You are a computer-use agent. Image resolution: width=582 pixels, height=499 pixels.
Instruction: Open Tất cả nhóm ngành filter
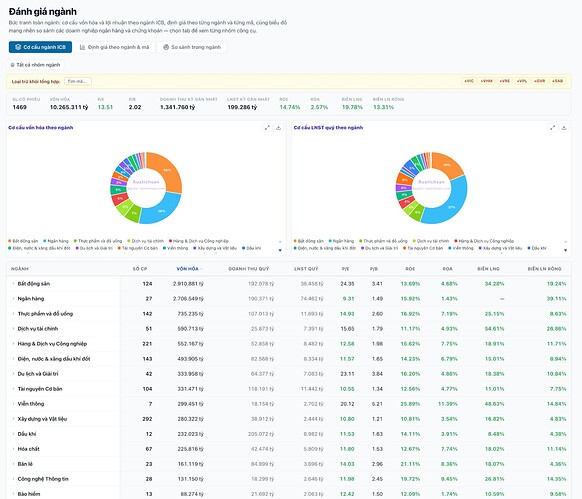coord(35,65)
